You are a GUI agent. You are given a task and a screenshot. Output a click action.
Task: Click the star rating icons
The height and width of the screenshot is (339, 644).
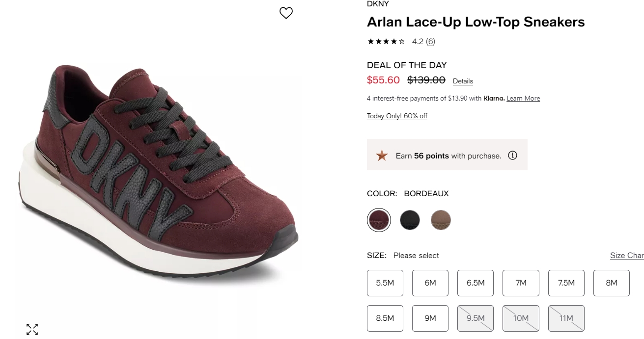386,42
